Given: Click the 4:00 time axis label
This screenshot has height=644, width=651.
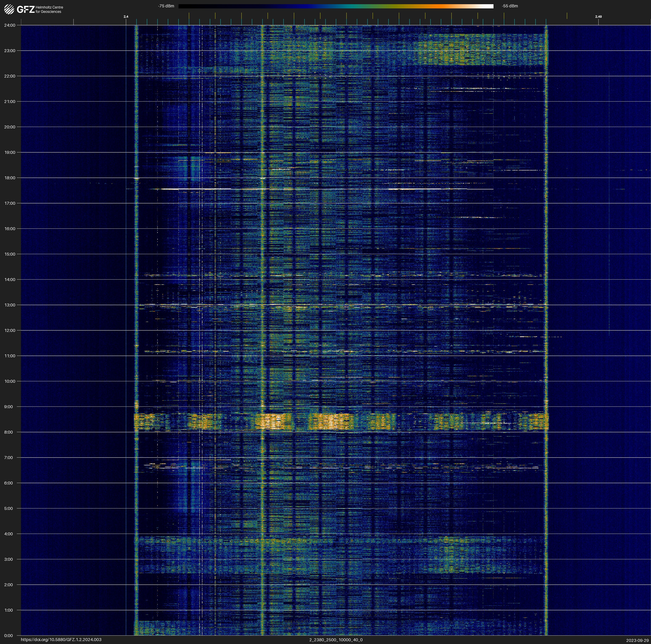Looking at the screenshot, I should (8, 534).
